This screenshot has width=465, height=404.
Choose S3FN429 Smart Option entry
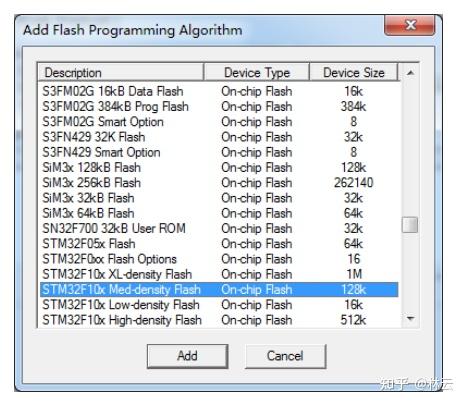tap(219, 152)
